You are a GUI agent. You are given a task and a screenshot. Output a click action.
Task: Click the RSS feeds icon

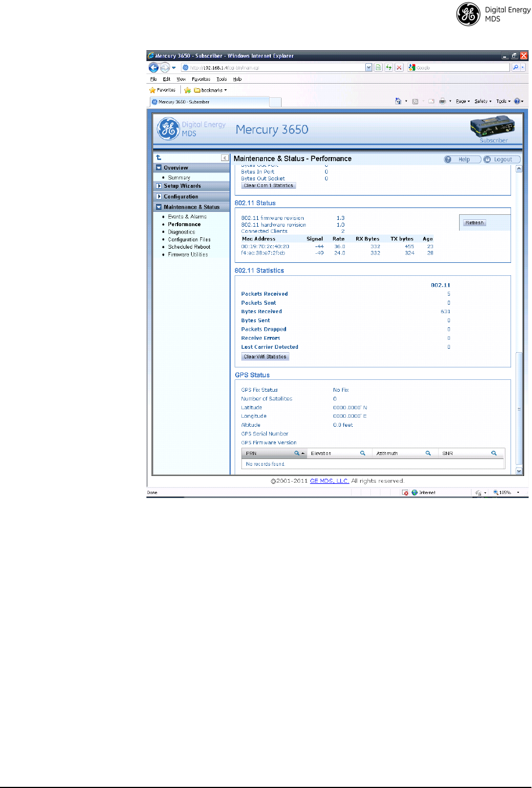coord(415,101)
